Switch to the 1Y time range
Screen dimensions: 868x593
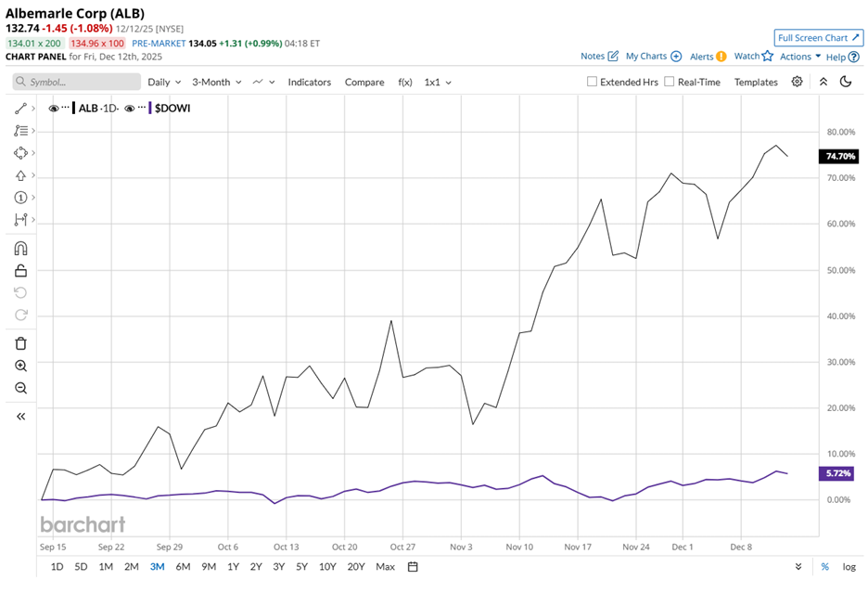[233, 566]
